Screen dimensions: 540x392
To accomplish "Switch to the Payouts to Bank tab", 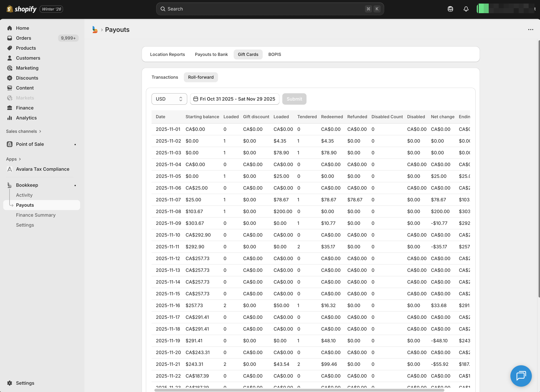I will [211, 54].
